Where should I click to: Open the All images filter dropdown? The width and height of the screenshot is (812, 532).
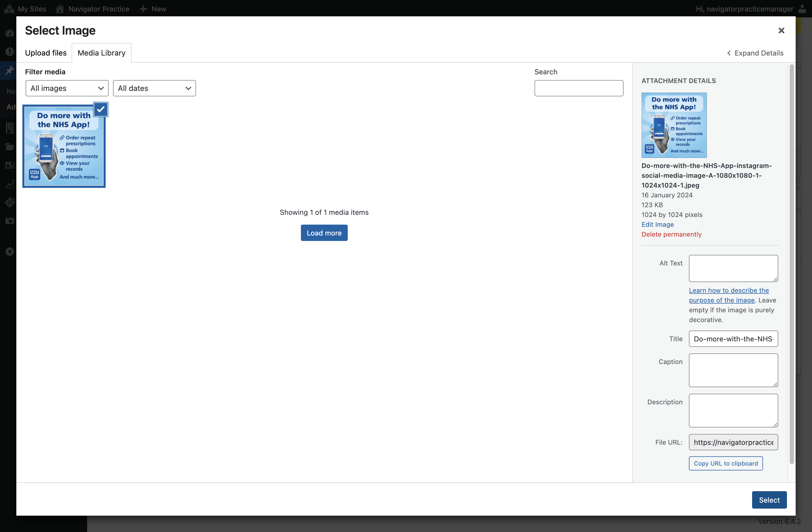tap(67, 88)
